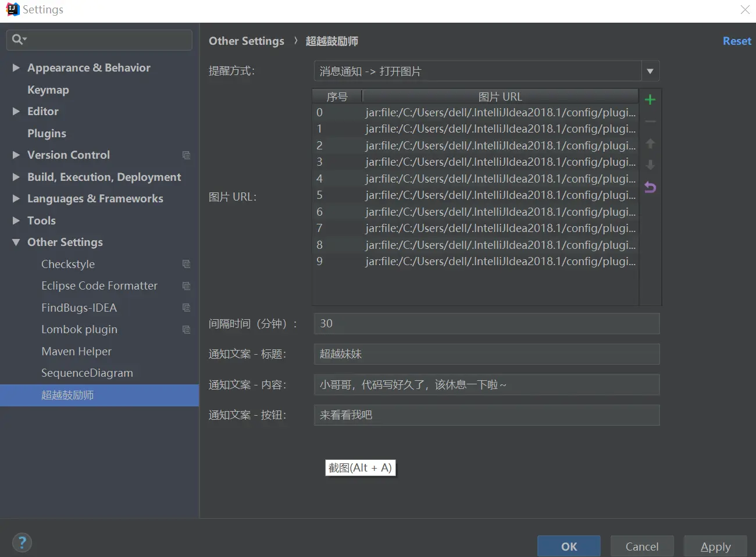This screenshot has width=756, height=557.
Task: Open Checkstyle settings page
Action: coord(68,264)
